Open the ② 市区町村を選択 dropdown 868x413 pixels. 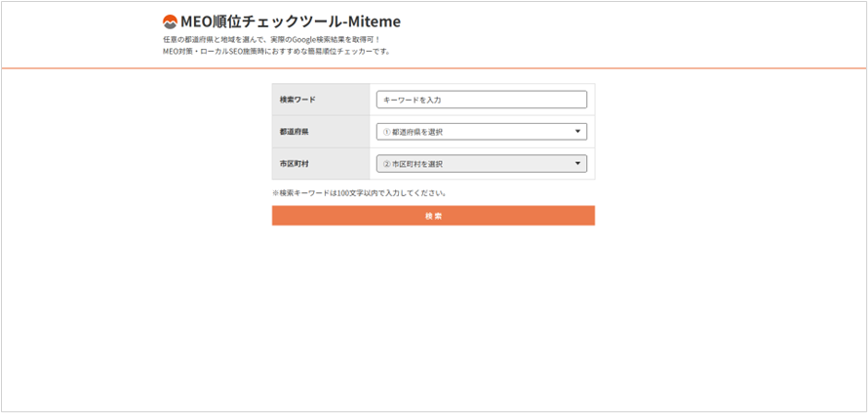click(482, 164)
